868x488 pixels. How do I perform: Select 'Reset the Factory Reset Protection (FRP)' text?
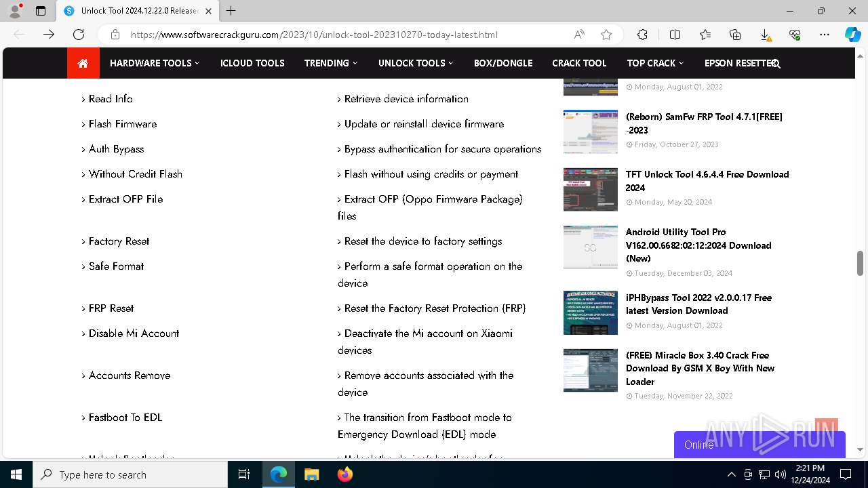coord(435,308)
